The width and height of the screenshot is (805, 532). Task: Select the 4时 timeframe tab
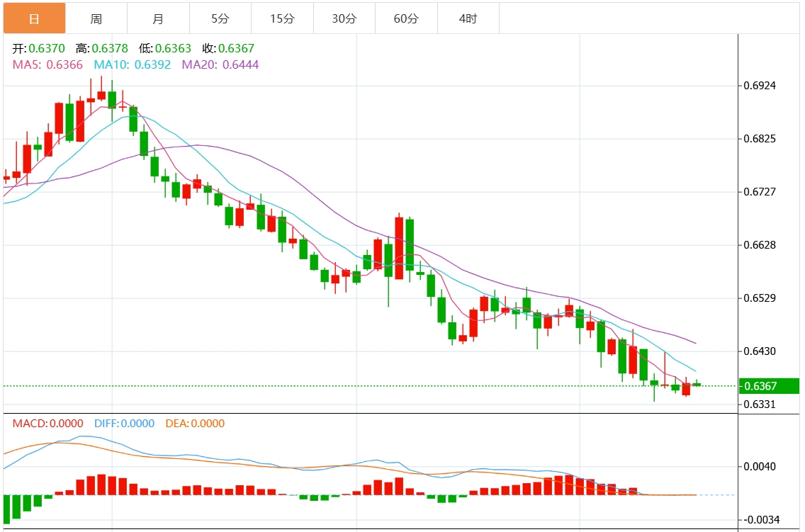(x=468, y=18)
